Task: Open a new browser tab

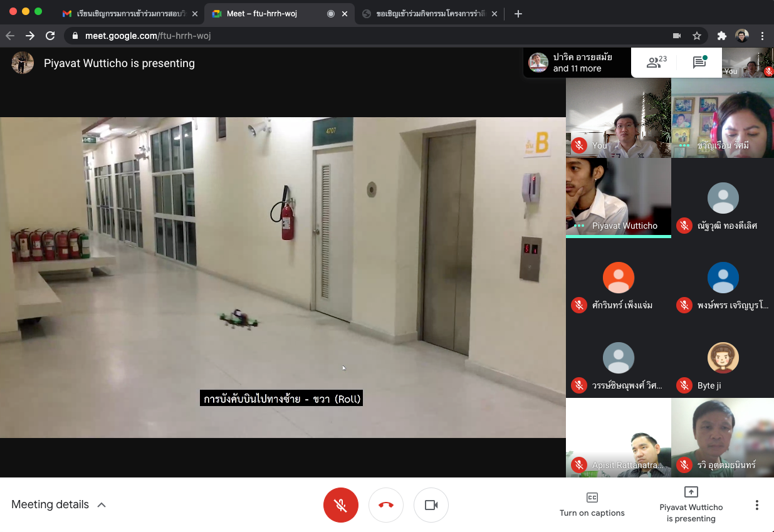Action: [x=518, y=13]
